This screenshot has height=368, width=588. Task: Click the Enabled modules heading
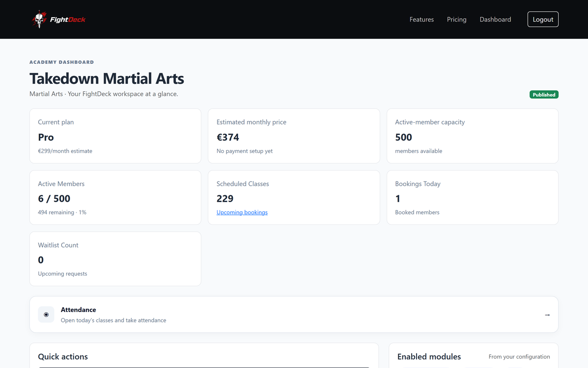[429, 357]
